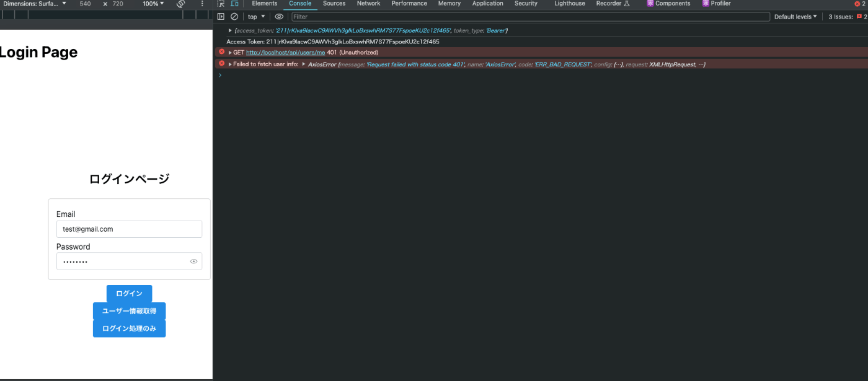Reveal password using the eye icon
The height and width of the screenshot is (381, 868).
(x=193, y=261)
